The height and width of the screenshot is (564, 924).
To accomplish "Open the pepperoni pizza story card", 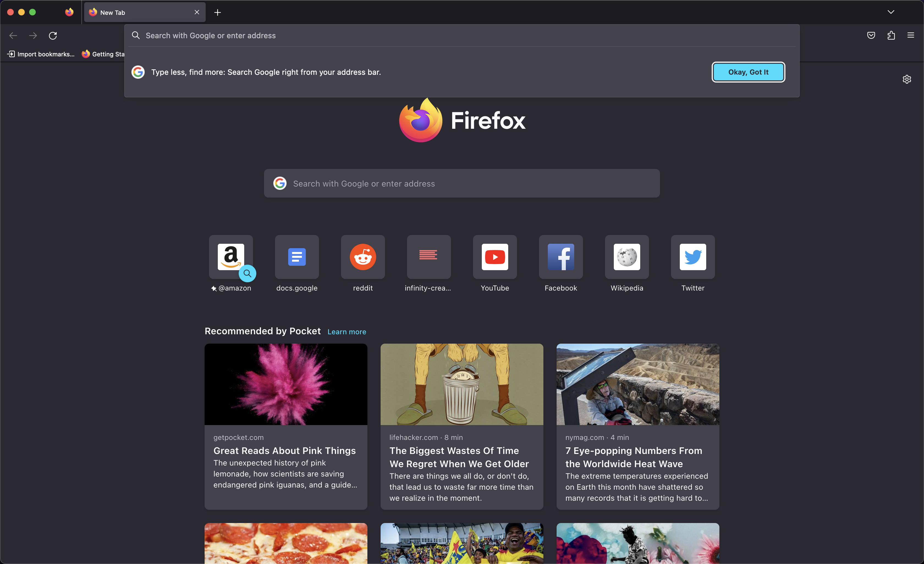I will pyautogui.click(x=286, y=543).
